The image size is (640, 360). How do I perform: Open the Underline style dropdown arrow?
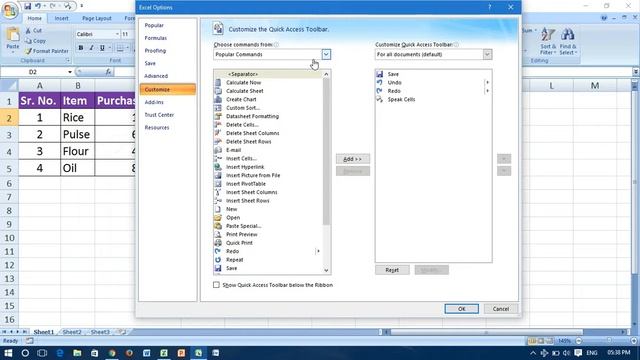(x=109, y=48)
